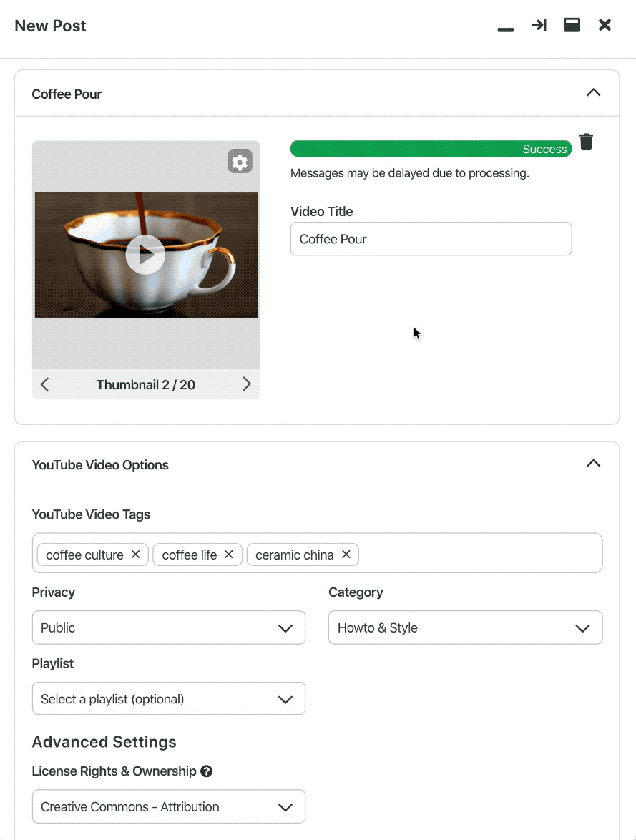Image resolution: width=636 pixels, height=840 pixels.
Task: Go back to the previous thumbnail
Action: 44,384
